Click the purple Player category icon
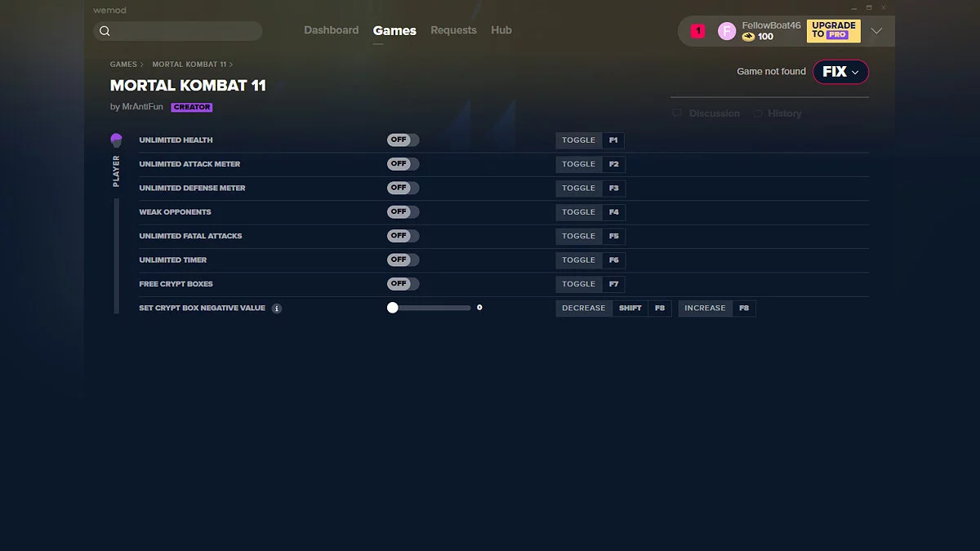 (x=116, y=140)
